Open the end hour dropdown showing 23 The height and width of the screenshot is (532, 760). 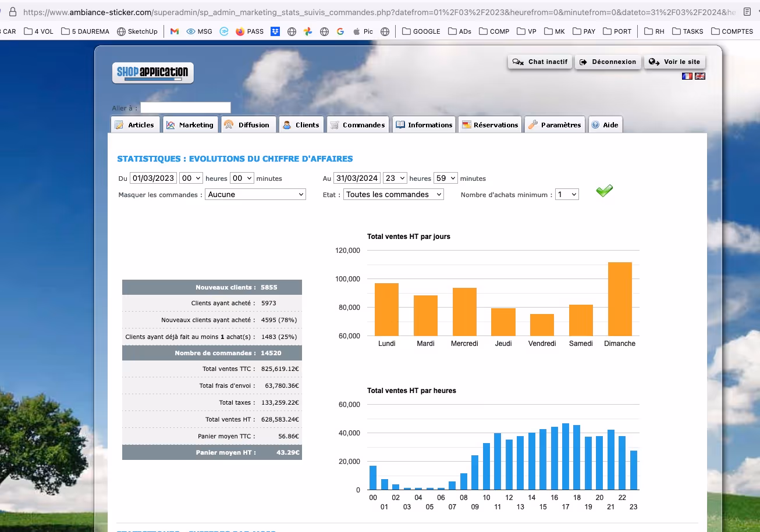click(395, 178)
